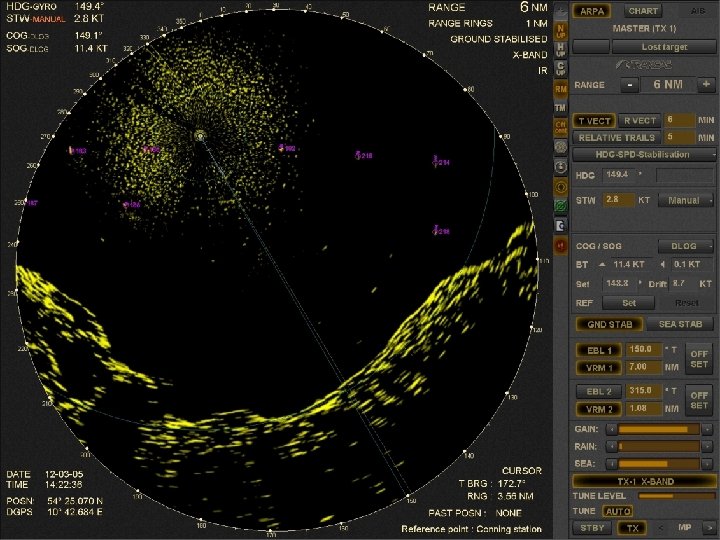Screen dimensions: 720x540
Task: Click the range rings circle icon
Action: 561,147
